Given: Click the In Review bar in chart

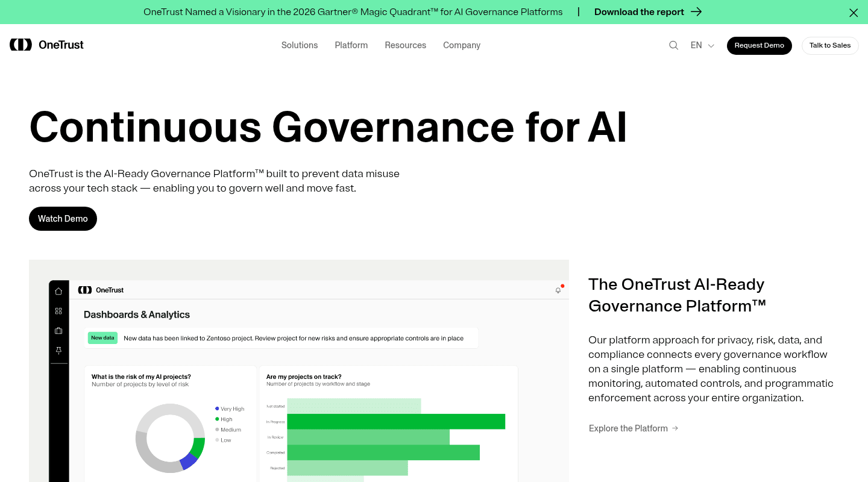Looking at the screenshot, I should coord(368,437).
